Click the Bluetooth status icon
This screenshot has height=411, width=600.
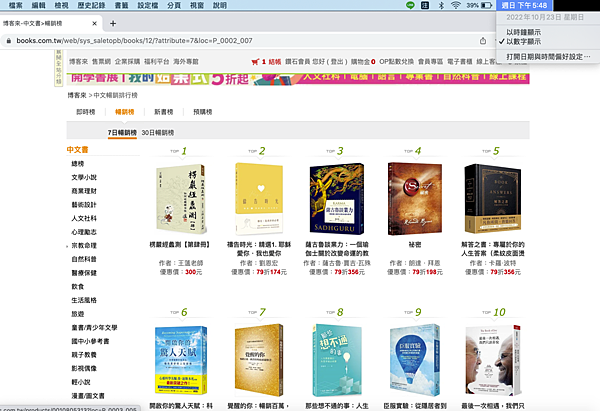[440, 5]
